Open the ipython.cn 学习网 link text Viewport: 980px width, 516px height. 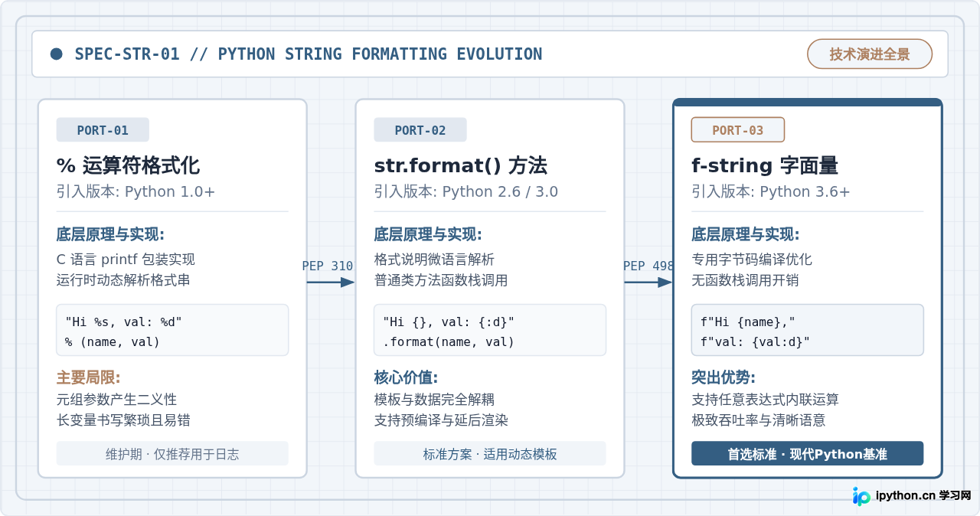923,496
